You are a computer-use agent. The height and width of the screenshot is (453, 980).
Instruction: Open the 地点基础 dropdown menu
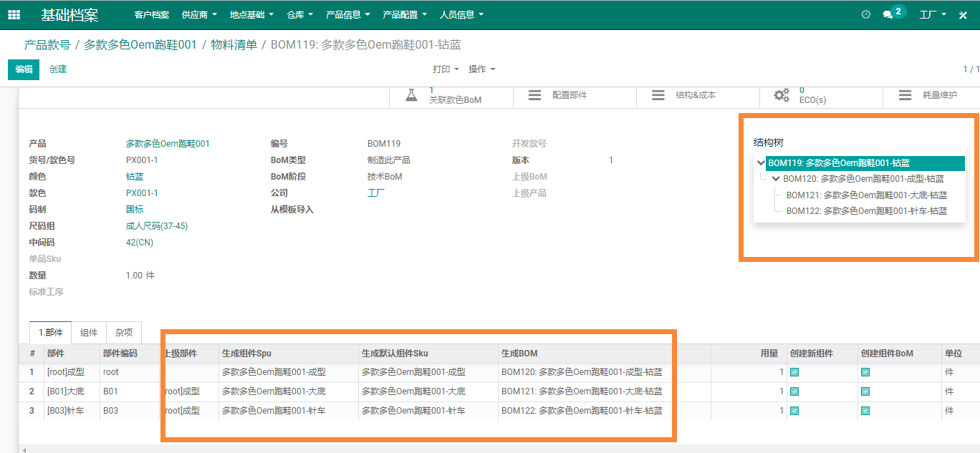251,14
